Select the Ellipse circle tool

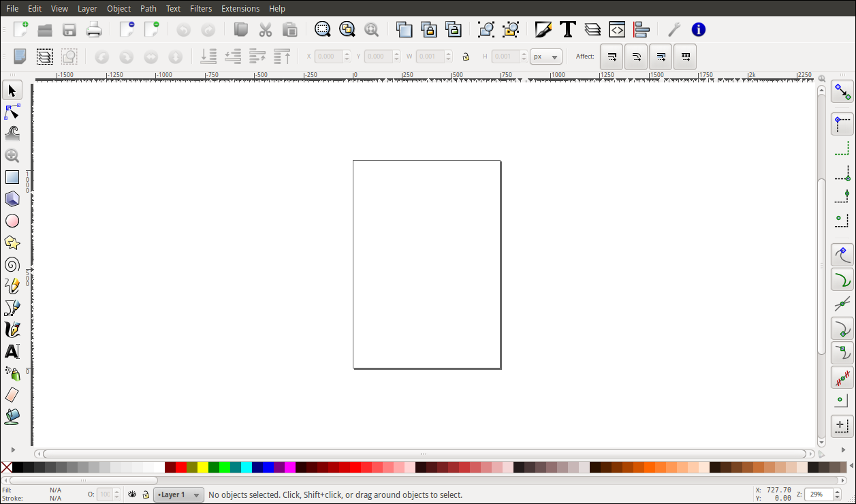pos(12,221)
